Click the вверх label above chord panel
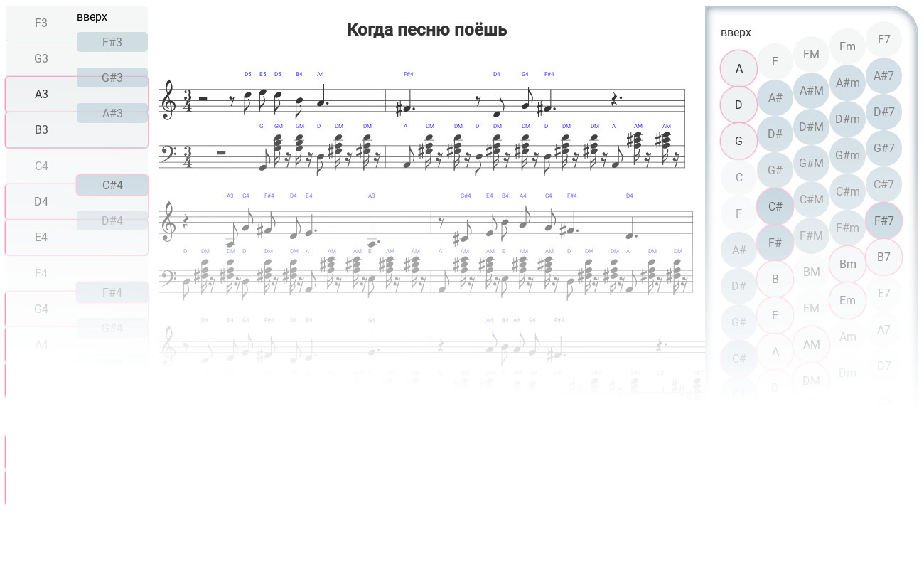This screenshot has width=924, height=569. (x=736, y=32)
